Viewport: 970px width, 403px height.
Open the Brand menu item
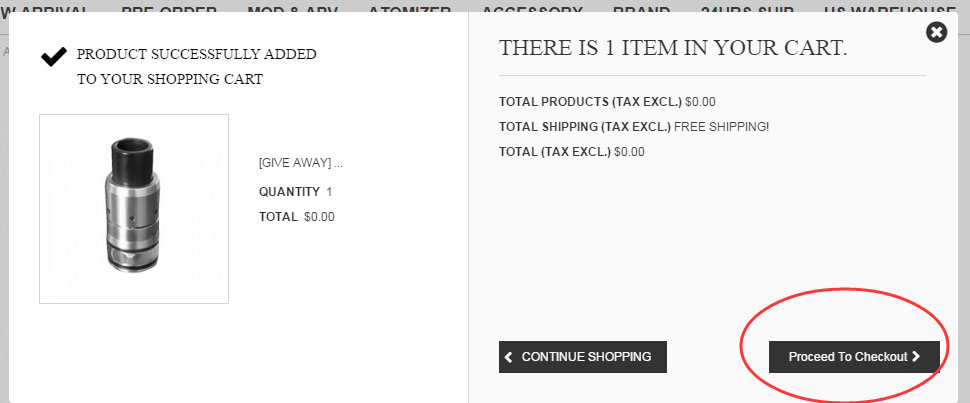642,9
